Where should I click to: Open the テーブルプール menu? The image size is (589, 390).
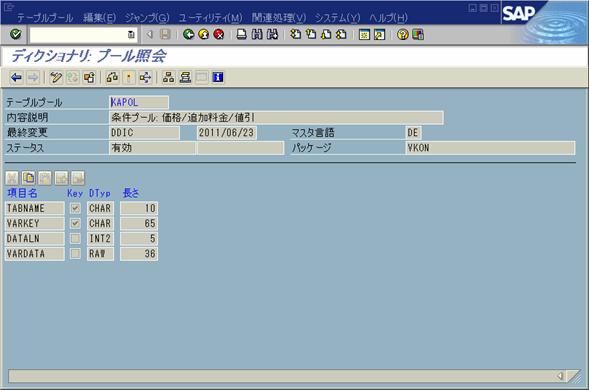click(x=45, y=18)
